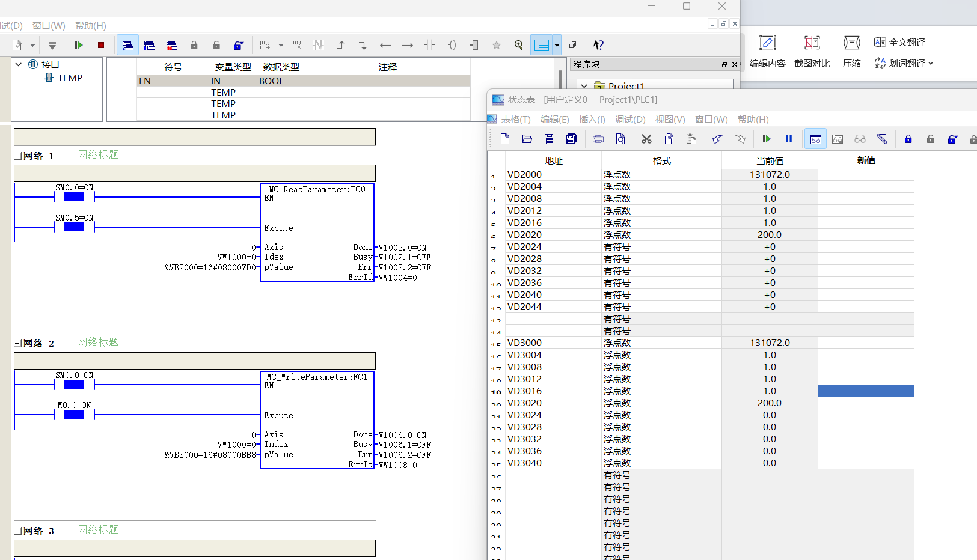
Task: Collapse network 1 with its minus box
Action: pyautogui.click(x=17, y=156)
